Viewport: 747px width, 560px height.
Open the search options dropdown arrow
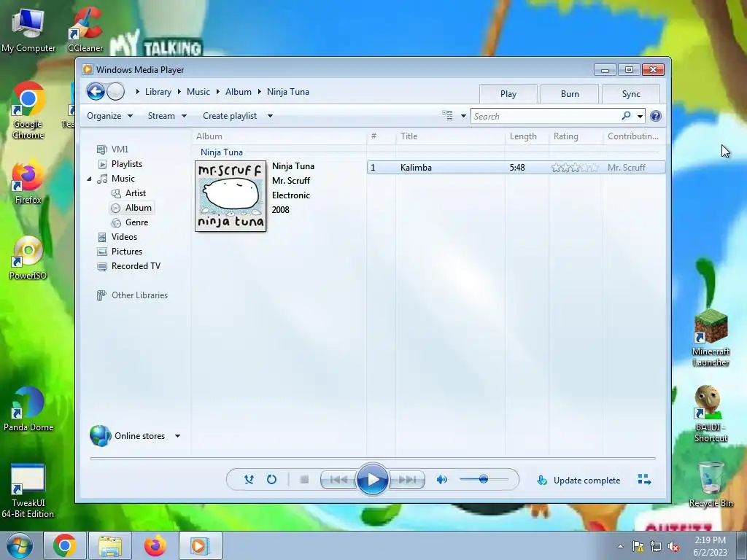pyautogui.click(x=640, y=116)
